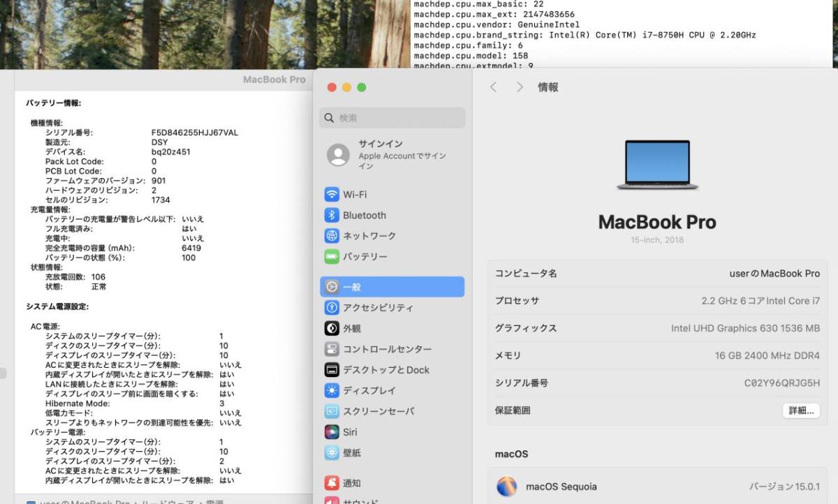This screenshot has width=838, height=504.
Task: Click the グラフィックス row value
Action: click(746, 328)
